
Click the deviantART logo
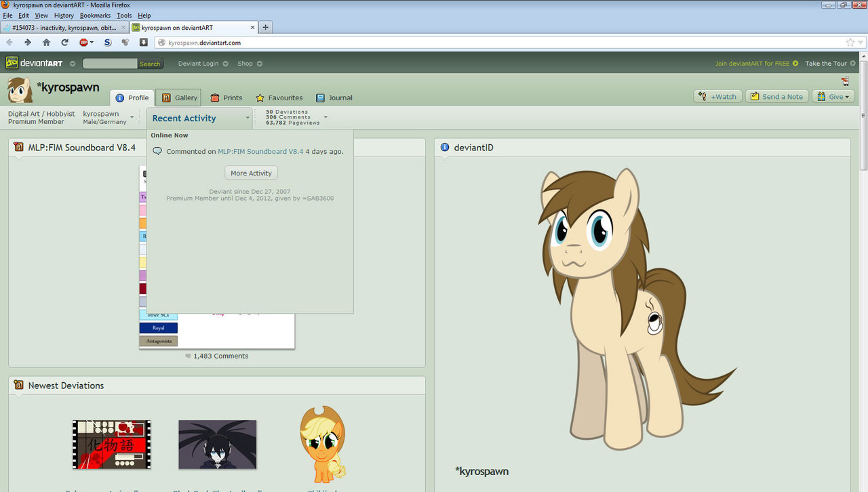coord(34,63)
